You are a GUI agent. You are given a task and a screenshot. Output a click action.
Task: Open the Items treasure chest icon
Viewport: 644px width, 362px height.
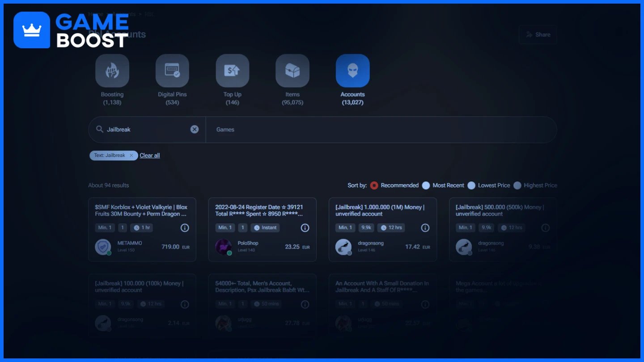click(x=292, y=71)
